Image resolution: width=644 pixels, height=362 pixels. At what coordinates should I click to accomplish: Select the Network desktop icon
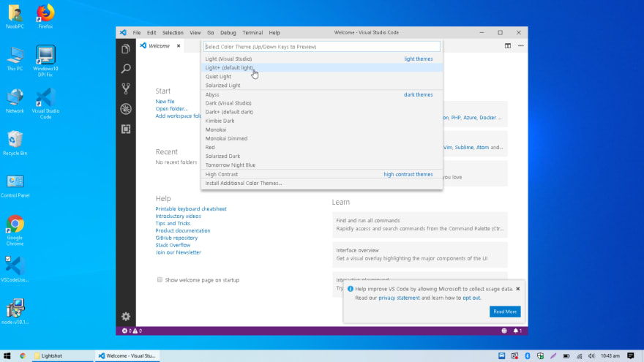(x=15, y=102)
